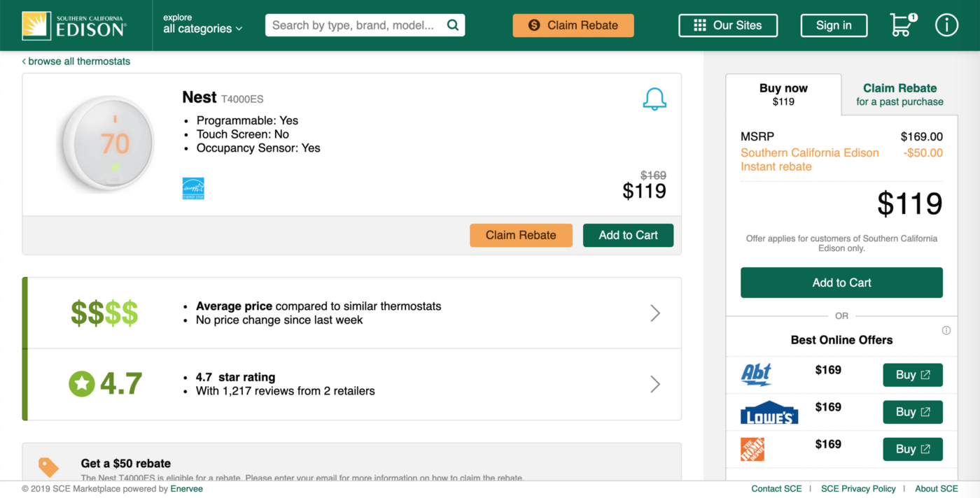The width and height of the screenshot is (980, 498).
Task: Click the Southern California Edison Instant rebate text
Action: pos(810,159)
